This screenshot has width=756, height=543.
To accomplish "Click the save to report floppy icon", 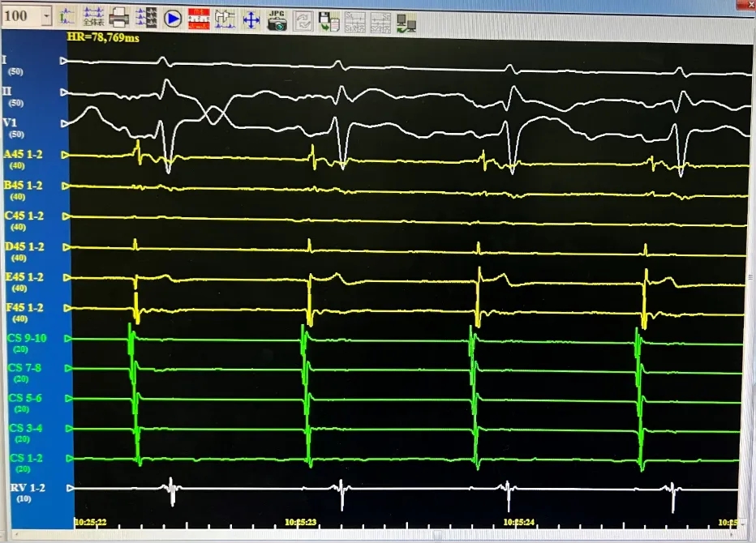I will 329,22.
